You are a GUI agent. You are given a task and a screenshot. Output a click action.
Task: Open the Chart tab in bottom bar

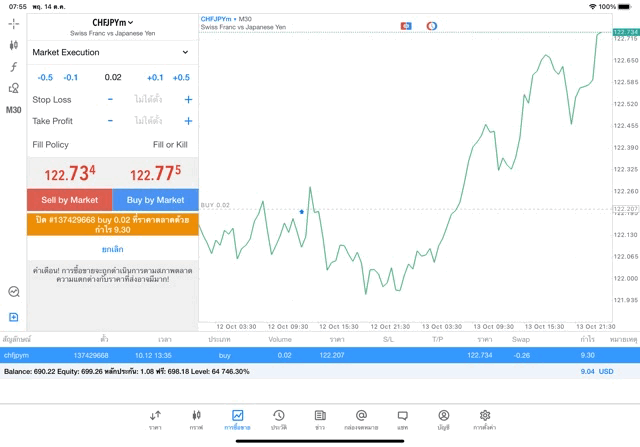(x=196, y=420)
